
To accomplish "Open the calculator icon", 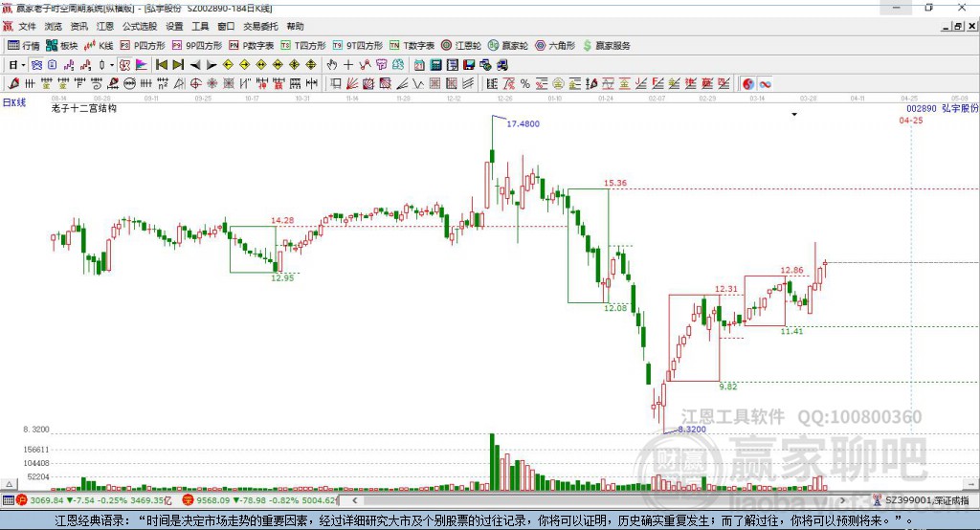I will (x=435, y=65).
